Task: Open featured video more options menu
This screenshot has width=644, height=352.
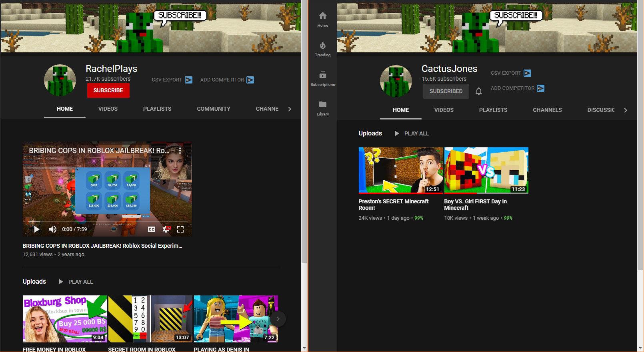Action: point(180,151)
